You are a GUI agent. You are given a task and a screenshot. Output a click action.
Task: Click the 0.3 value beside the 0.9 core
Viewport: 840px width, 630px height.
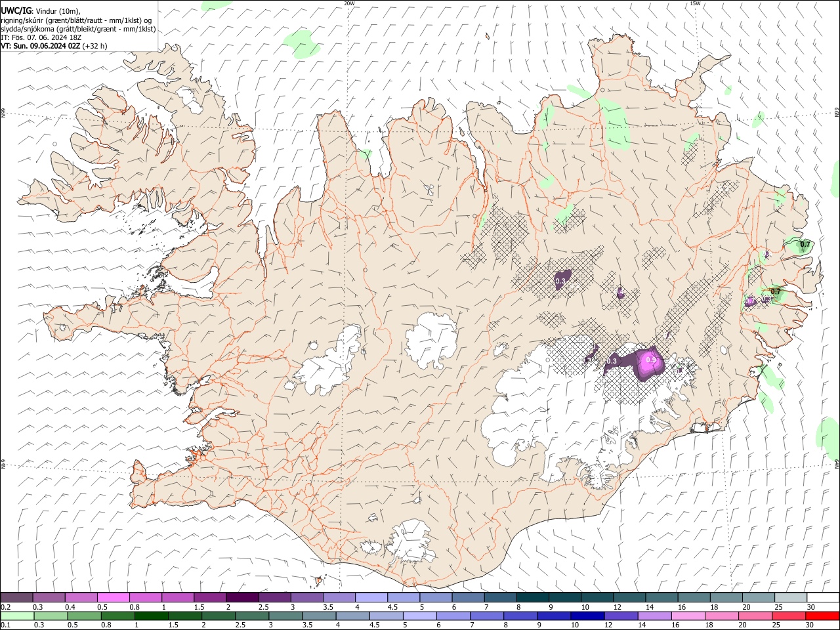[612, 362]
